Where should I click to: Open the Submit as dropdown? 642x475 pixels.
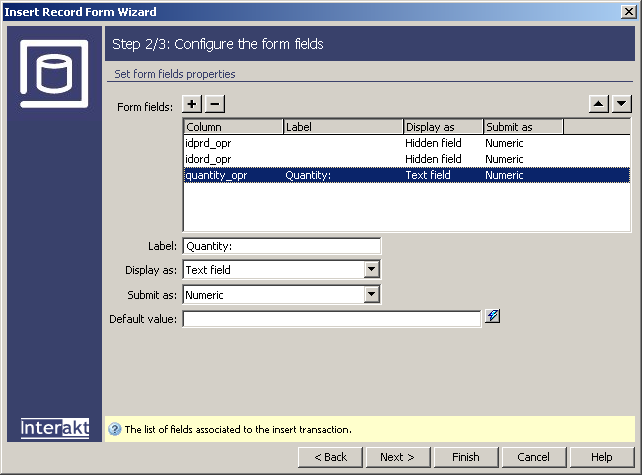[x=372, y=295]
